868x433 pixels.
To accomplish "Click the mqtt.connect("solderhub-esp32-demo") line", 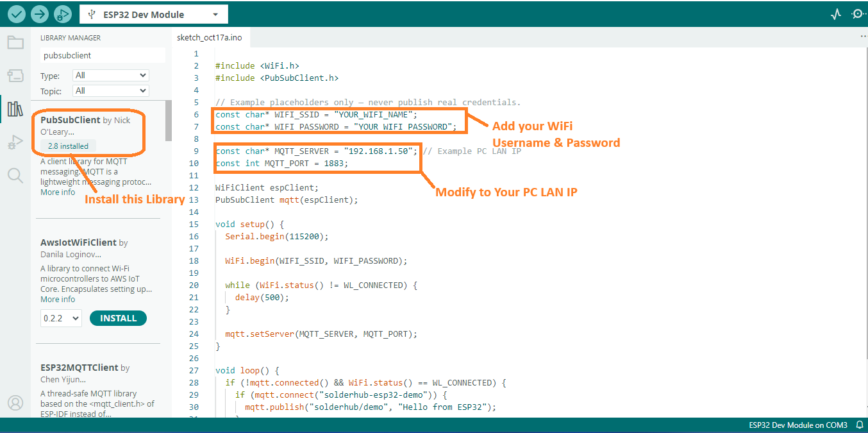I will click(x=341, y=395).
